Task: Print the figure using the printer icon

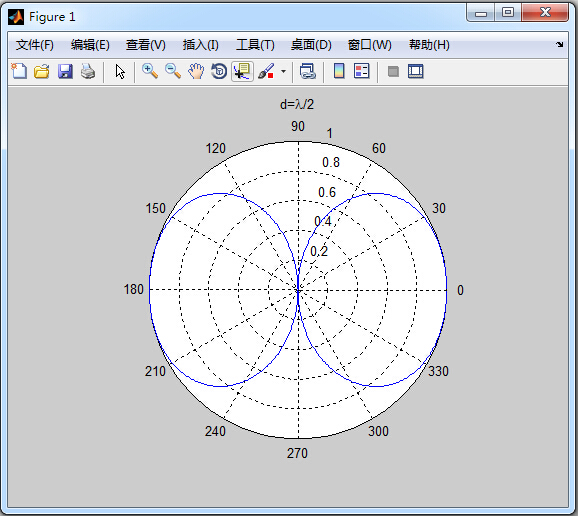Action: [x=88, y=71]
